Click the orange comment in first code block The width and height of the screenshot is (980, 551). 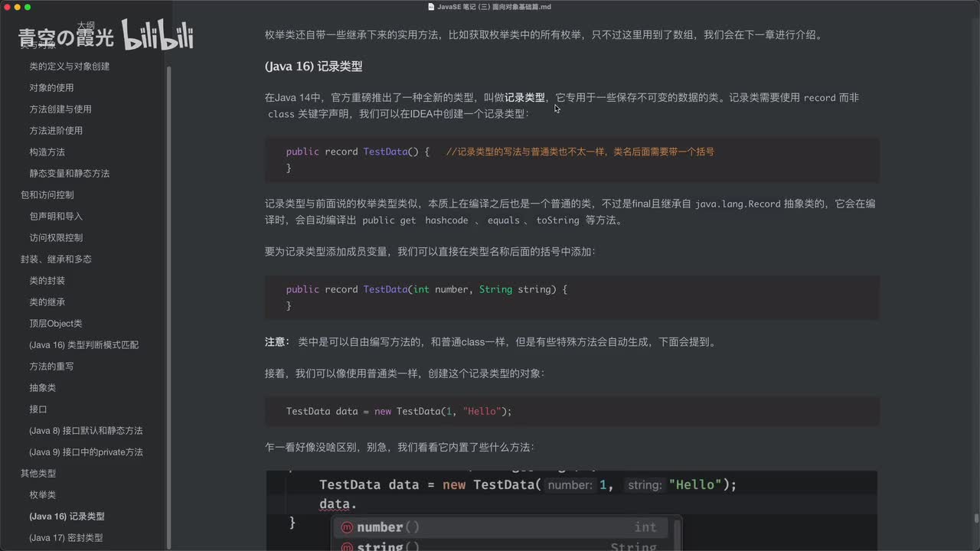coord(580,152)
